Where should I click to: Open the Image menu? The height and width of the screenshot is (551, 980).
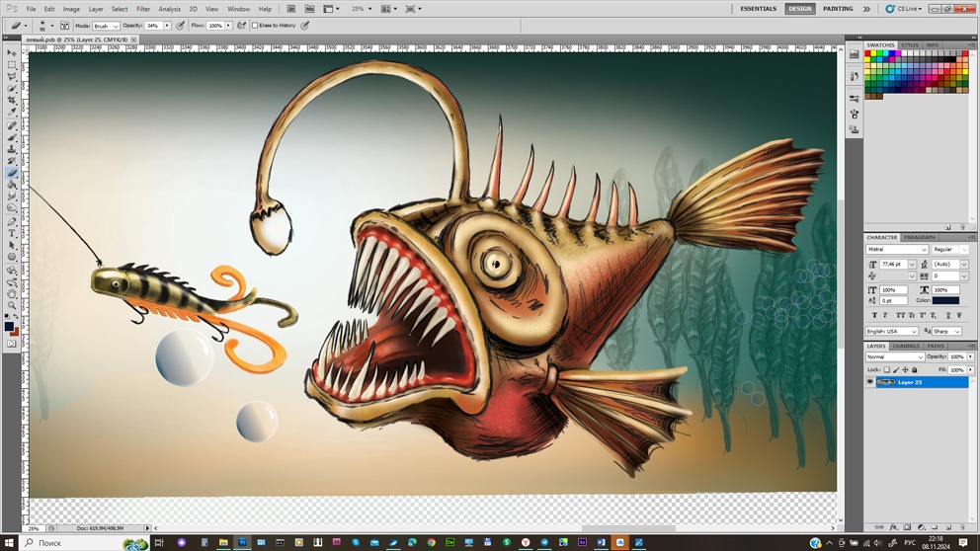point(71,9)
